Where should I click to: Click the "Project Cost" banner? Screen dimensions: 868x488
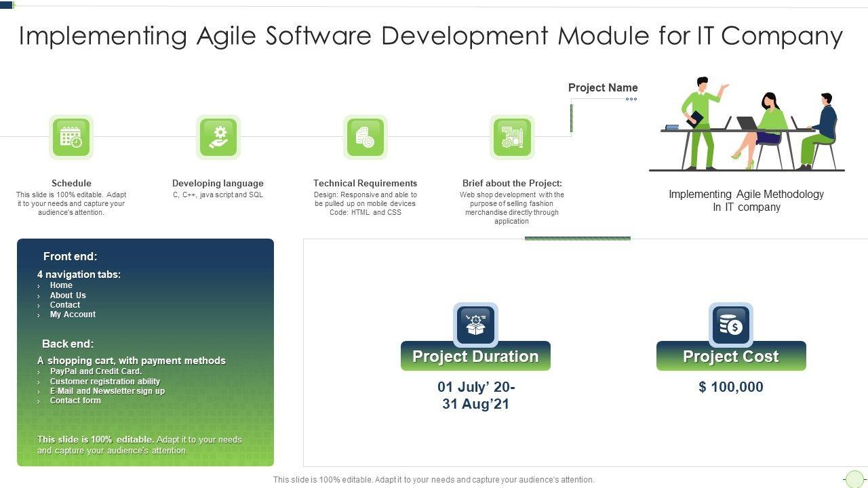[731, 356]
